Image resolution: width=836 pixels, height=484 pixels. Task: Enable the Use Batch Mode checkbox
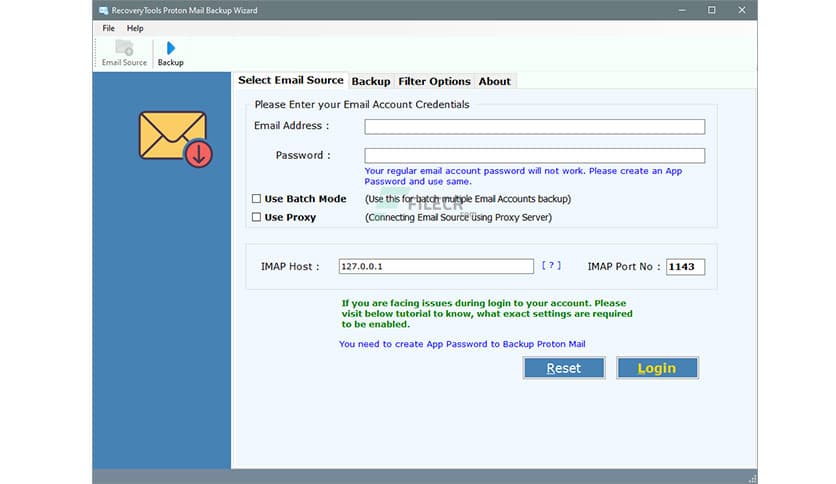(256, 199)
